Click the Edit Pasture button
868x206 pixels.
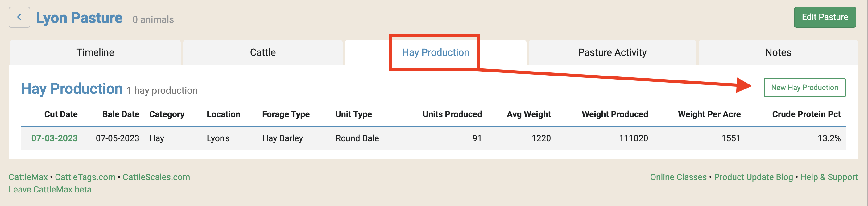click(x=825, y=17)
